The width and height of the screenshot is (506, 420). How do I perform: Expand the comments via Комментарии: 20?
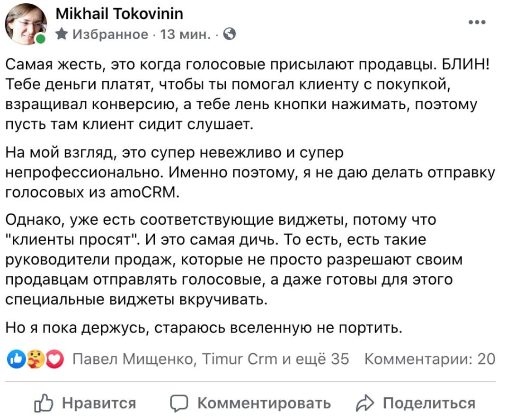click(x=429, y=359)
